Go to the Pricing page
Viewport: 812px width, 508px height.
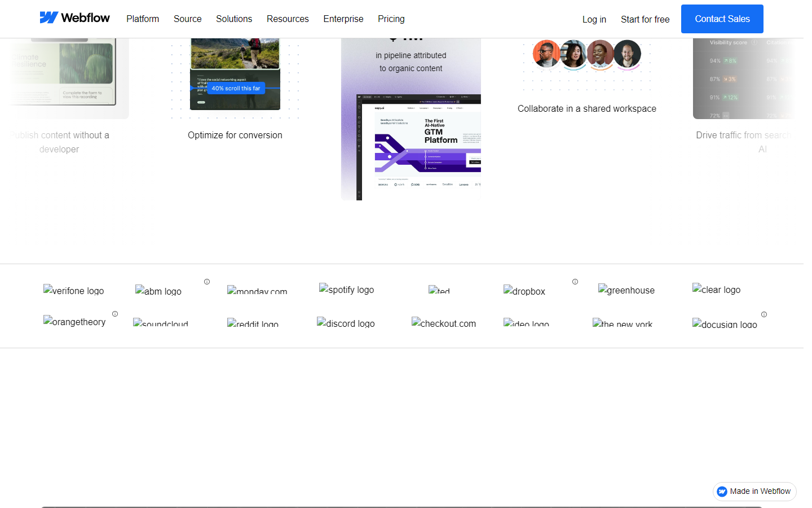[391, 19]
